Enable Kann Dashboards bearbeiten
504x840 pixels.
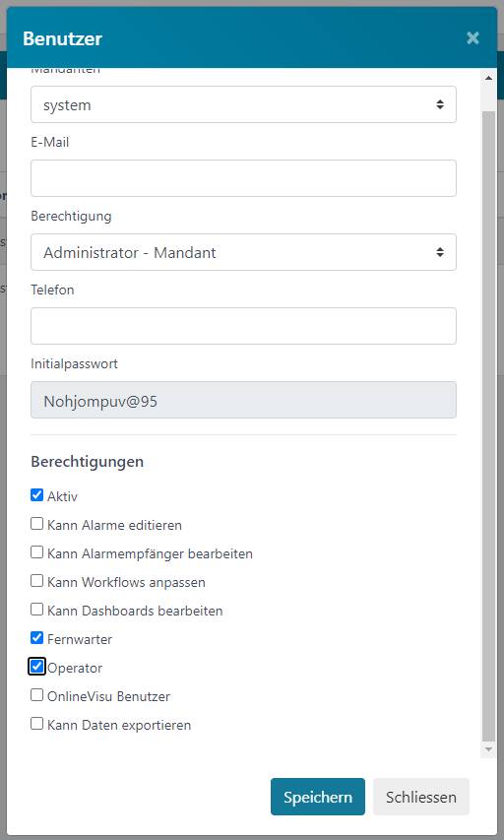click(x=36, y=610)
